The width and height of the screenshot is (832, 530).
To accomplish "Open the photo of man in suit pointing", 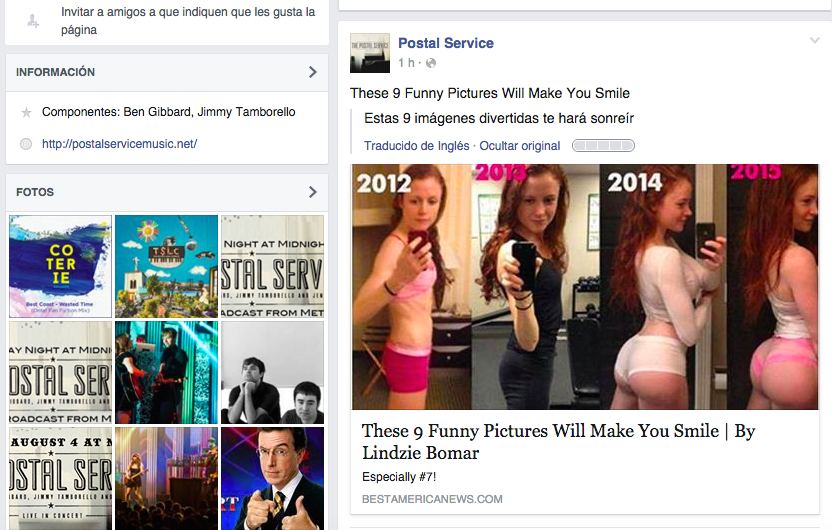I will (272, 478).
